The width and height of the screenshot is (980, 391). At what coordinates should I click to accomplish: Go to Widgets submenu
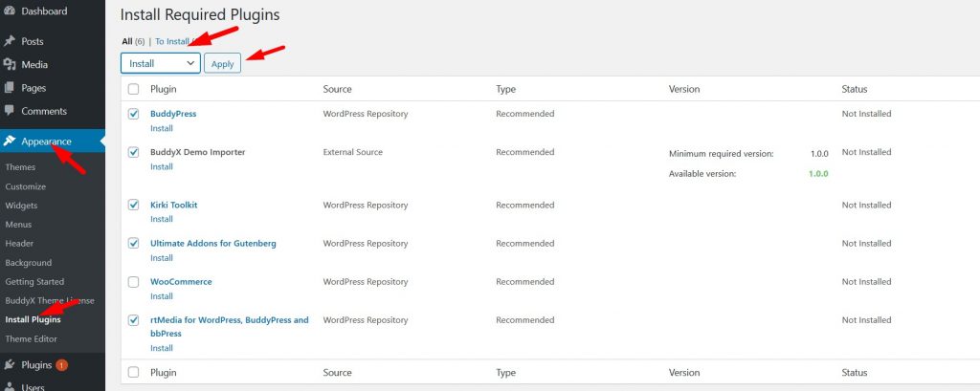21,205
